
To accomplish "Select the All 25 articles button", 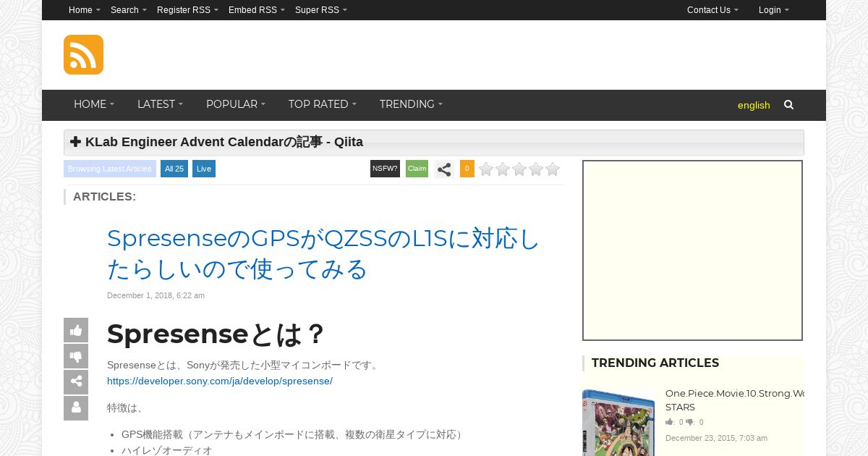I will [174, 169].
